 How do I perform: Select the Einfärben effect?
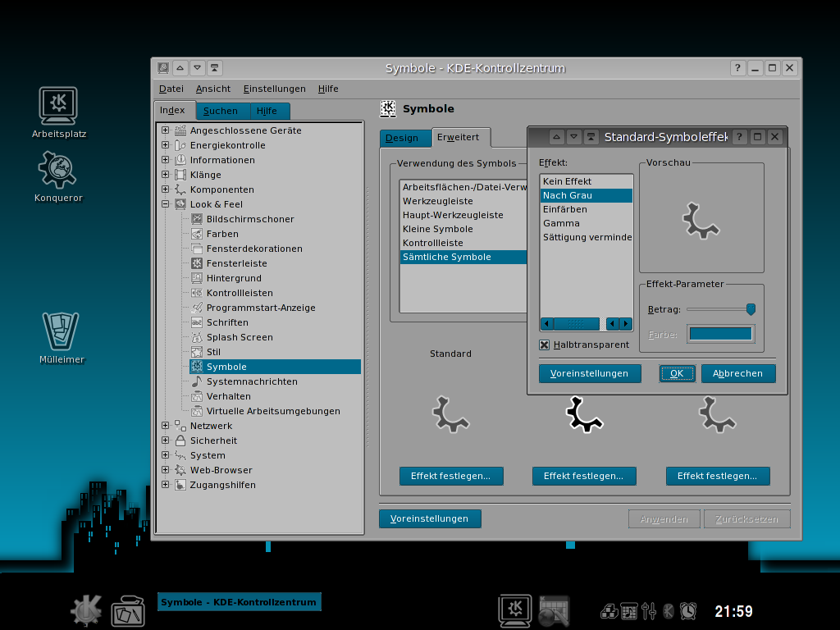coord(586,209)
